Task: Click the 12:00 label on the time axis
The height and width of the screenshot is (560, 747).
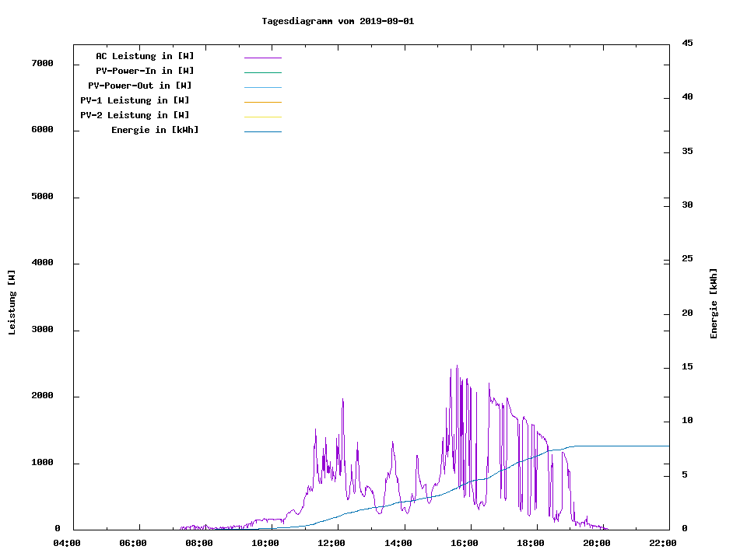Action: (x=332, y=543)
